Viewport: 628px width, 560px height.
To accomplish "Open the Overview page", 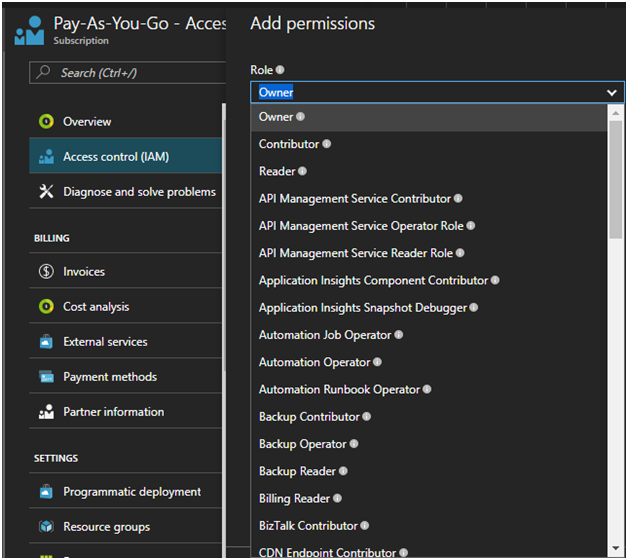I will tap(125, 121).
